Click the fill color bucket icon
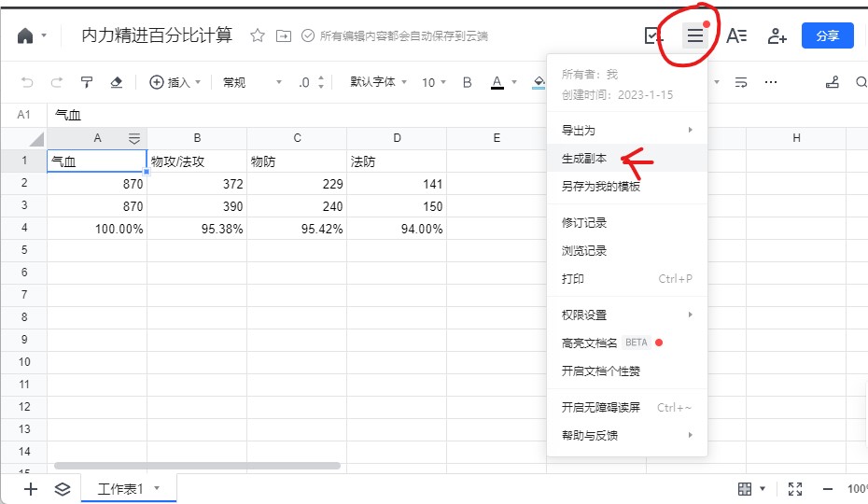The width and height of the screenshot is (868, 504). pos(539,82)
